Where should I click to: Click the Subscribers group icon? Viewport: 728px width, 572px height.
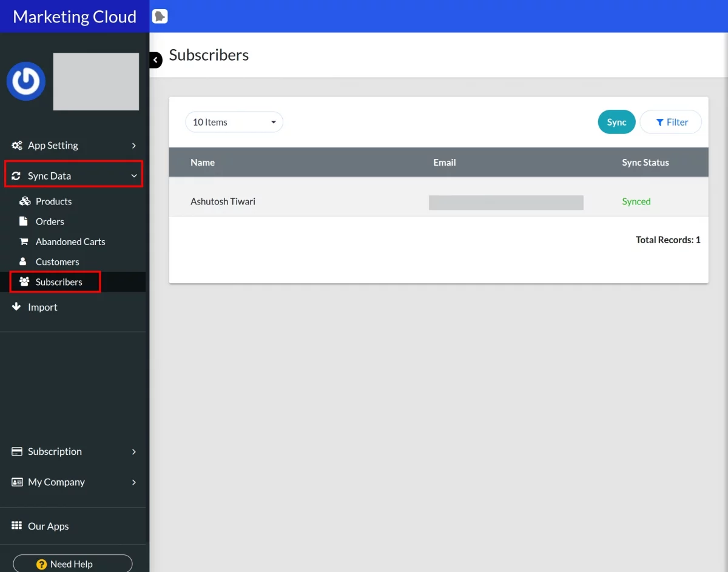[x=24, y=281]
